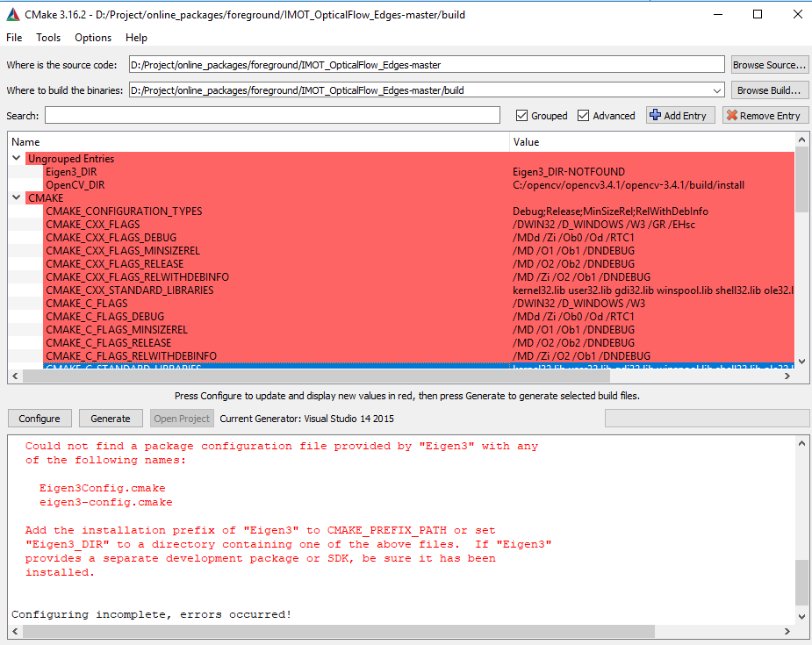The image size is (812, 645).
Task: Select CMAKE_CONFIGURATION_TYPES entry
Action: click(124, 211)
